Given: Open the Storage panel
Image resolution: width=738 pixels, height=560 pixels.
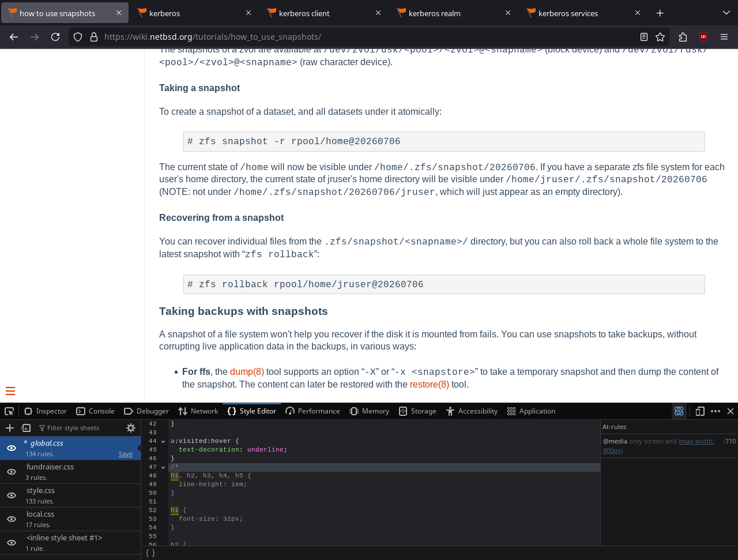Looking at the screenshot, I should tap(417, 411).
